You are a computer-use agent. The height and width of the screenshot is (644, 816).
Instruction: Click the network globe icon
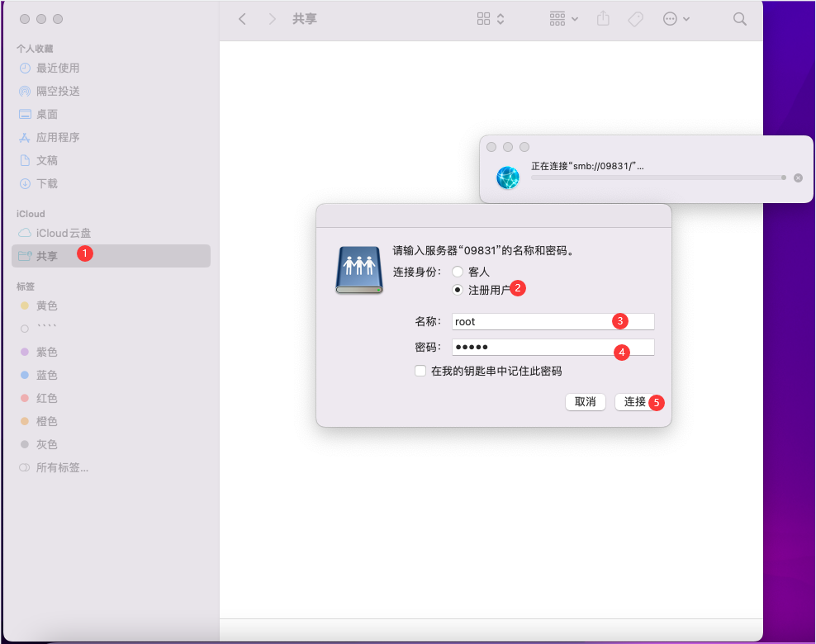point(507,178)
